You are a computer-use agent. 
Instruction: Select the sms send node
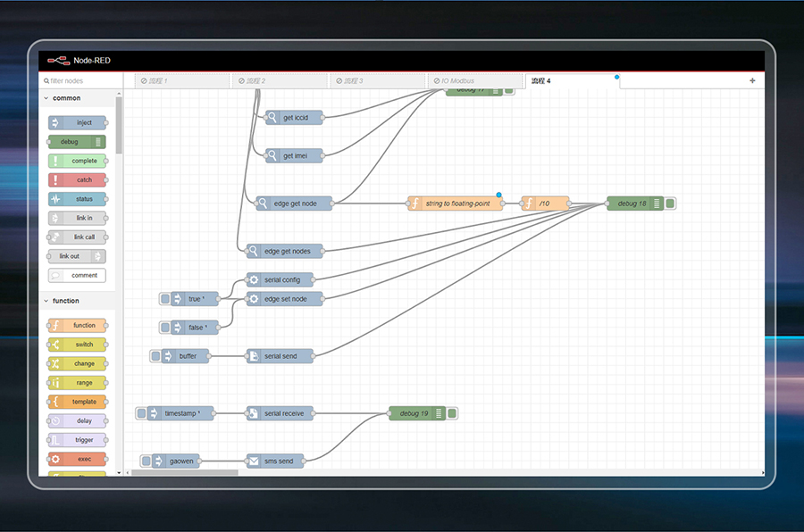[x=276, y=461]
